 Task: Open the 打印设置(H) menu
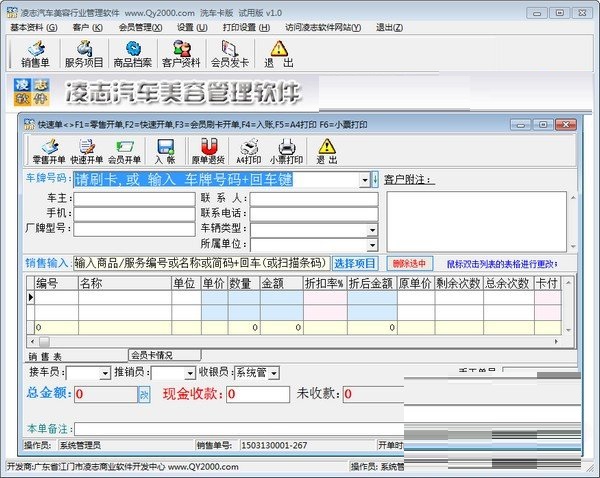(246, 28)
